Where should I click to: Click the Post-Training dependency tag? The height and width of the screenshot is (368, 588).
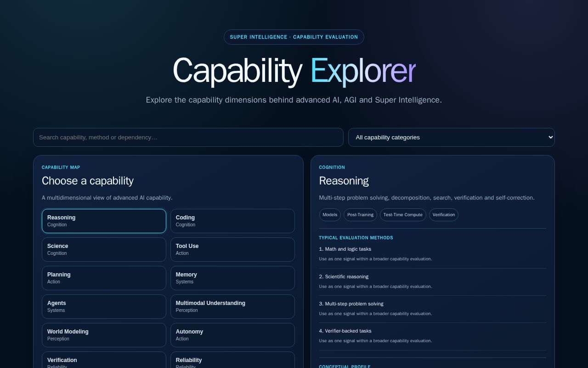tap(360, 215)
